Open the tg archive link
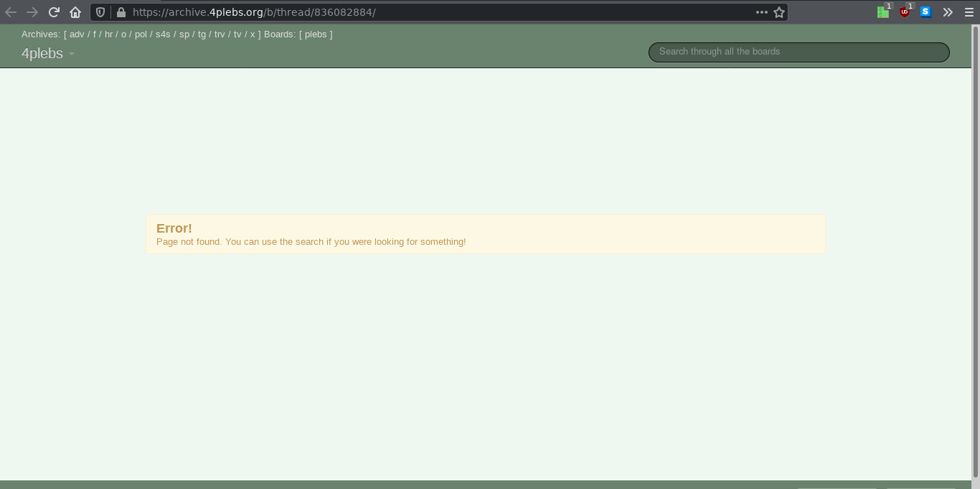The image size is (980, 489). pos(202,34)
